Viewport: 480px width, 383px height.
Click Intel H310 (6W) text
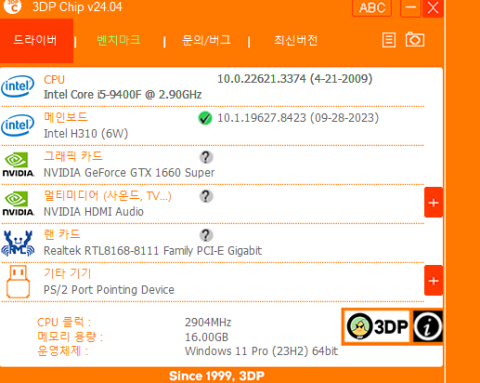point(86,134)
